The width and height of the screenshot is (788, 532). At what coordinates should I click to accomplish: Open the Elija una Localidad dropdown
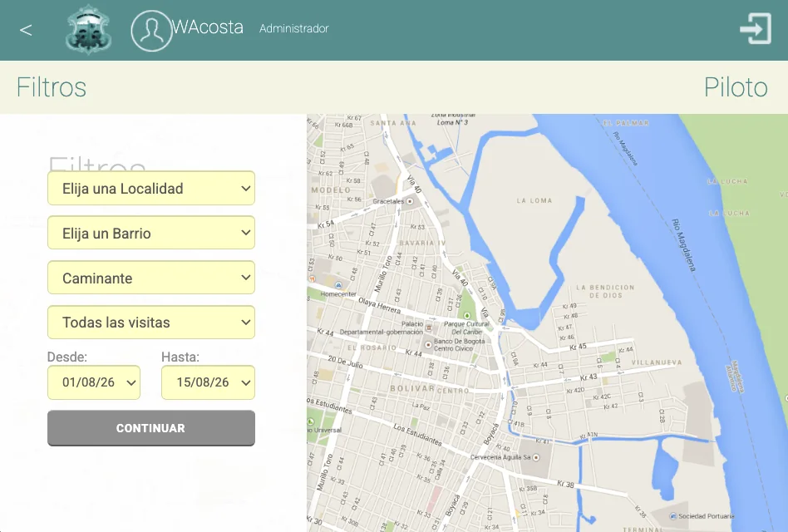pyautogui.click(x=151, y=189)
